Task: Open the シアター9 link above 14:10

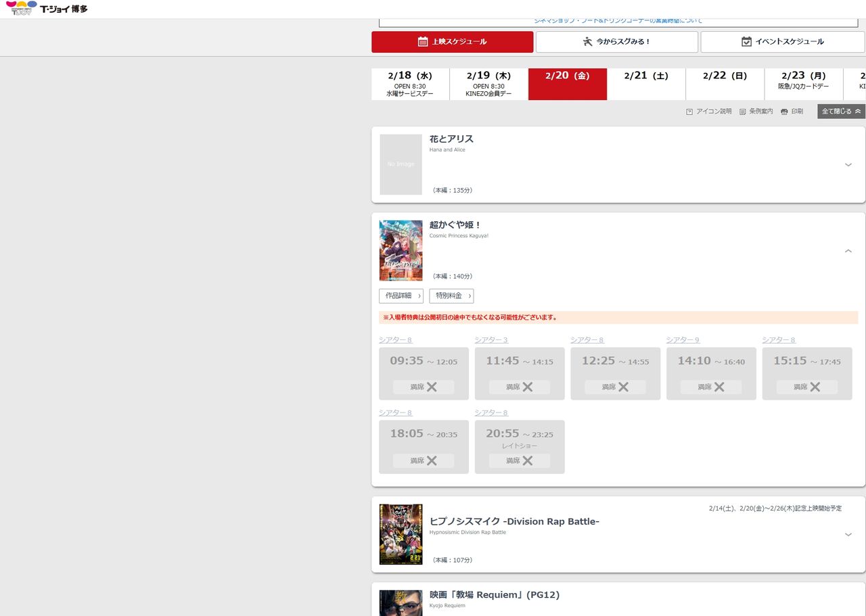Action: point(683,340)
